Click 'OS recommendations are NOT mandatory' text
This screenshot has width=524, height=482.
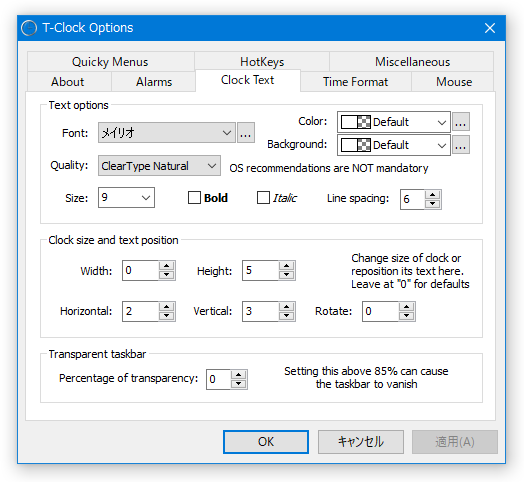click(x=329, y=168)
